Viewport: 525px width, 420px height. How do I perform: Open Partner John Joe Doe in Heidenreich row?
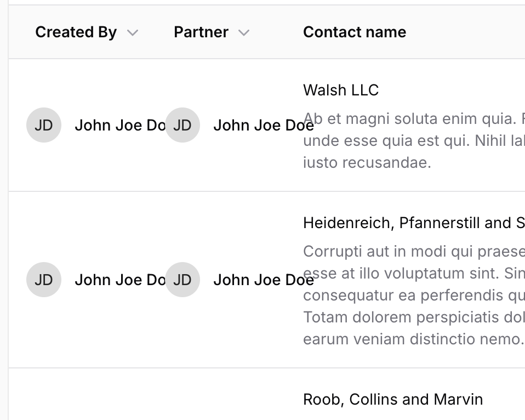point(263,280)
